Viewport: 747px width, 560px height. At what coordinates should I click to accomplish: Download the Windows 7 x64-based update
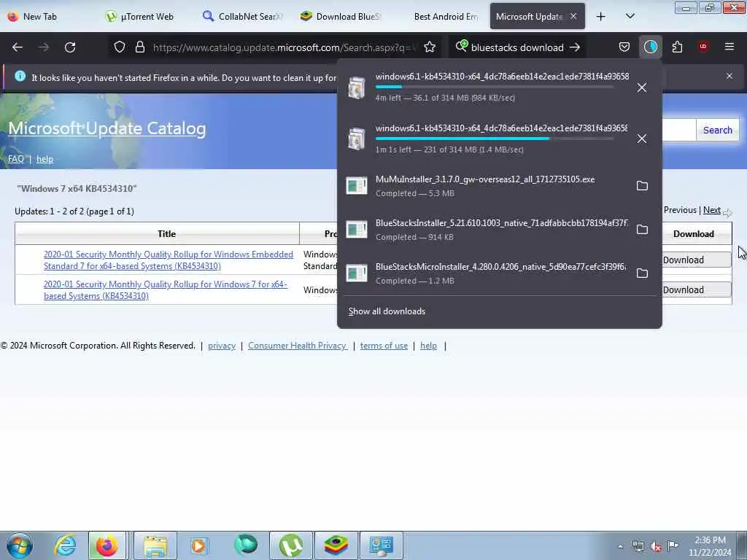pos(695,290)
